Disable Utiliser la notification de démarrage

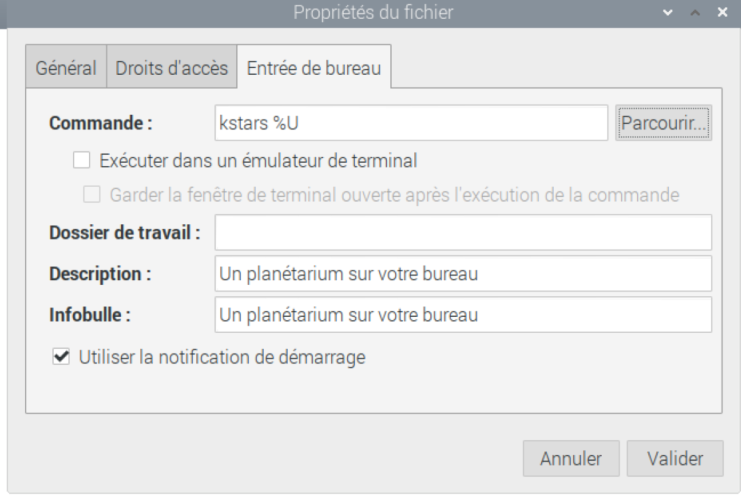pos(60,355)
